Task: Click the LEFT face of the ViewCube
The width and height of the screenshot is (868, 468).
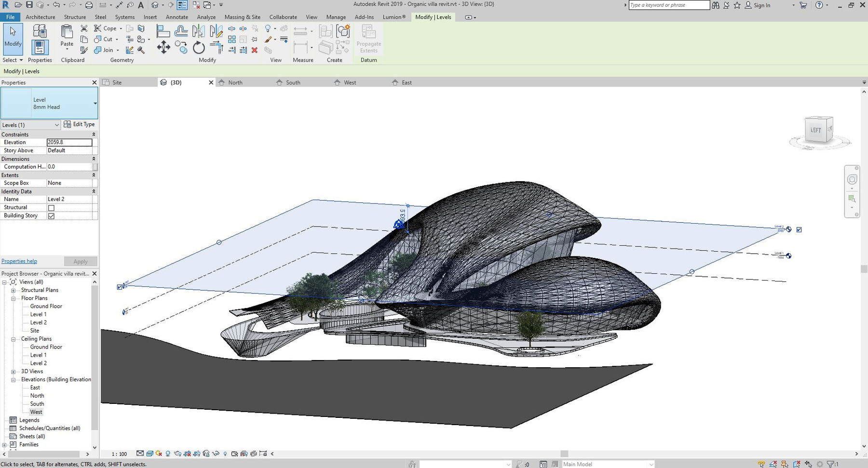Action: click(x=816, y=130)
